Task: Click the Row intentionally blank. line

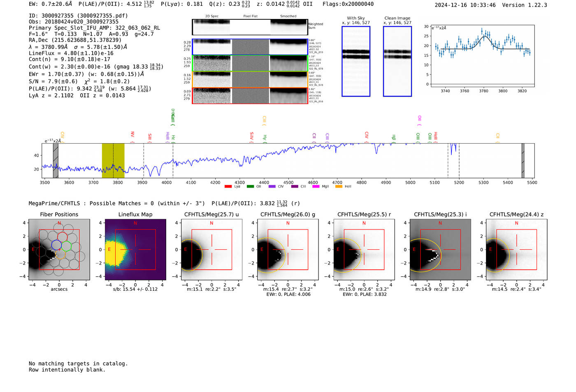Action: (x=67, y=370)
